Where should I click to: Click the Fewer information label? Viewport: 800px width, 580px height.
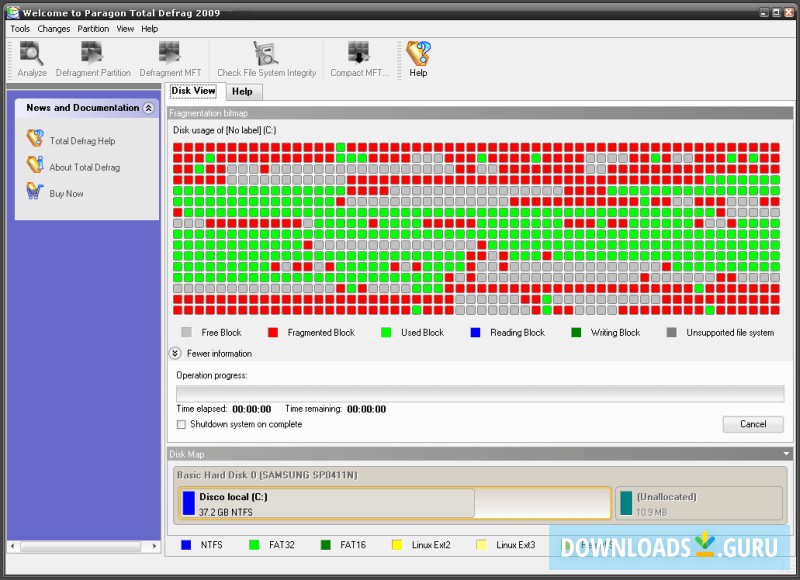coord(219,354)
